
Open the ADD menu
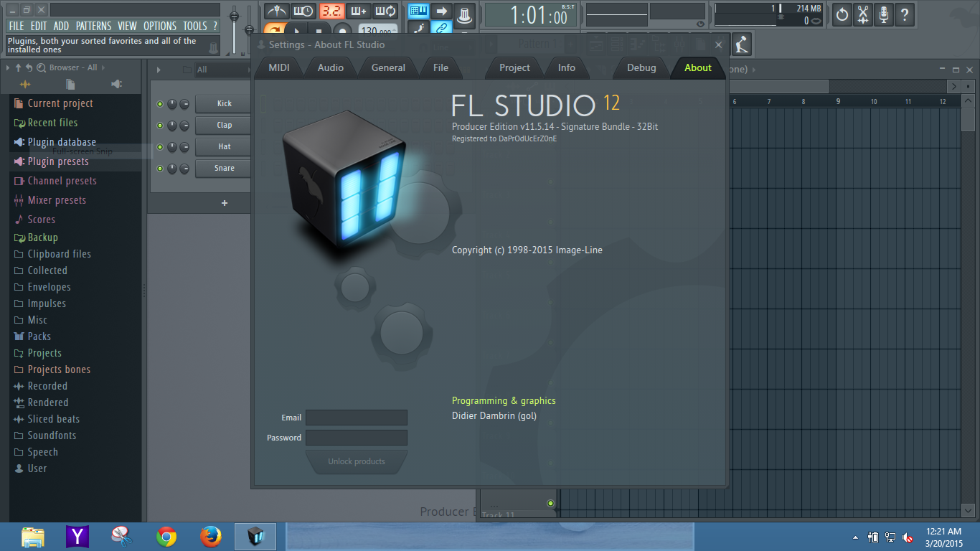tap(62, 26)
